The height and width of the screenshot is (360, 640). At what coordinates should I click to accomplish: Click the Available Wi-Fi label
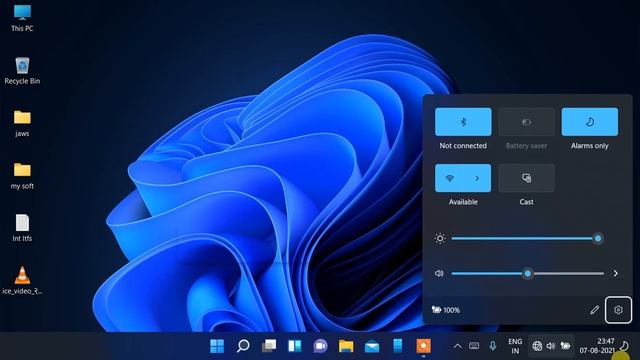(463, 202)
